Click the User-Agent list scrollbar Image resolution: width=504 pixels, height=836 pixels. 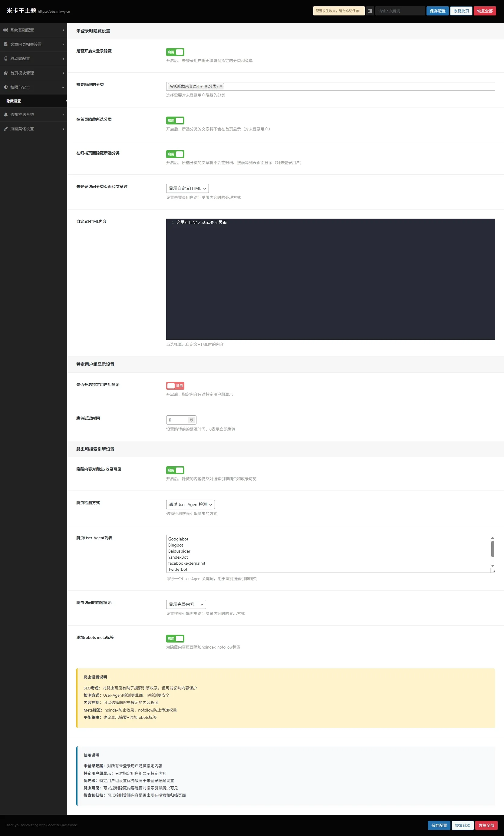click(x=492, y=549)
